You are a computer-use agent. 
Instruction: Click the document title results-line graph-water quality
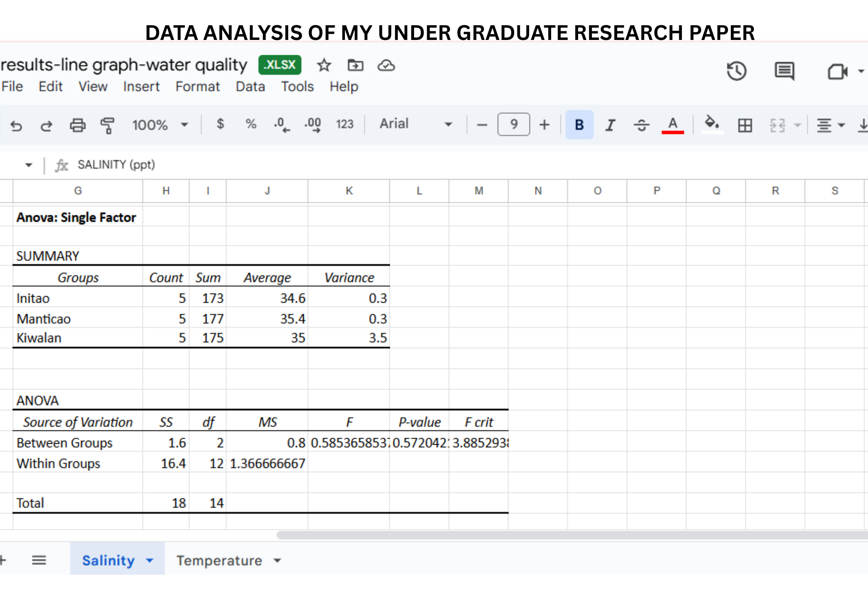coord(124,65)
